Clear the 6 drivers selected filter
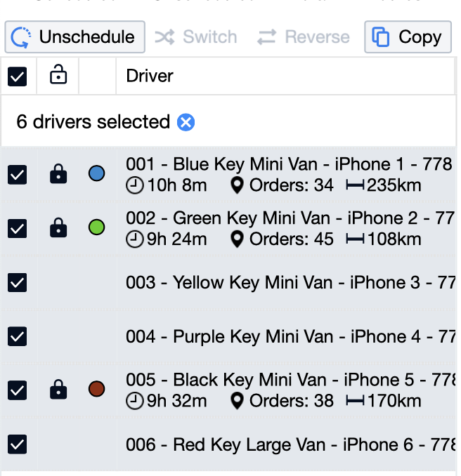Viewport: 461px width, 476px height. coord(186,123)
